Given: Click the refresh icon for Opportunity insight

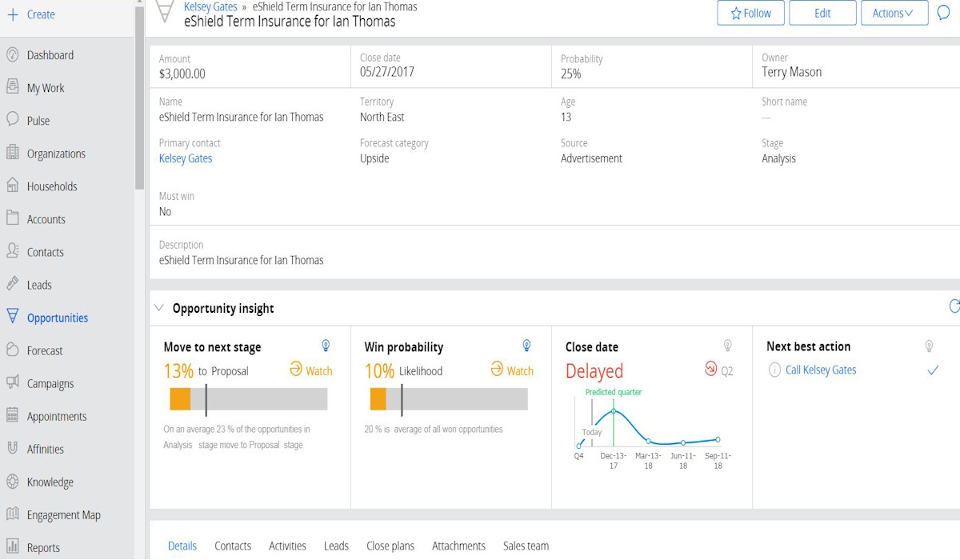Looking at the screenshot, I should (954, 306).
